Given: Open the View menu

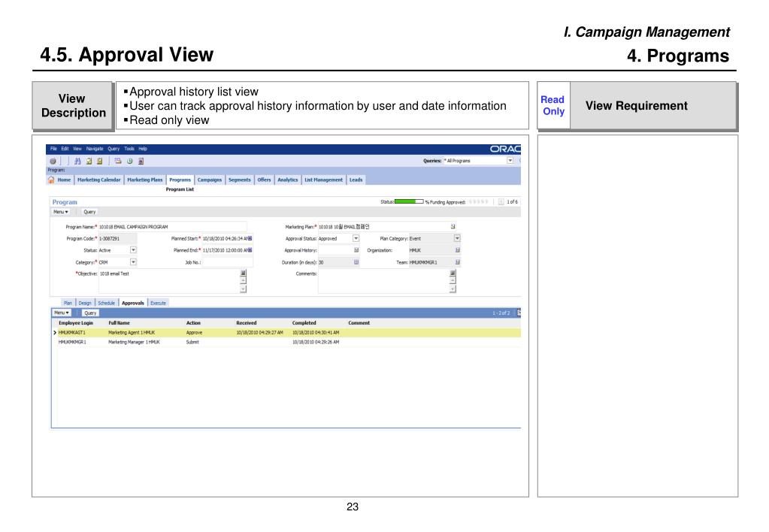Looking at the screenshot, I should pyautogui.click(x=77, y=149).
